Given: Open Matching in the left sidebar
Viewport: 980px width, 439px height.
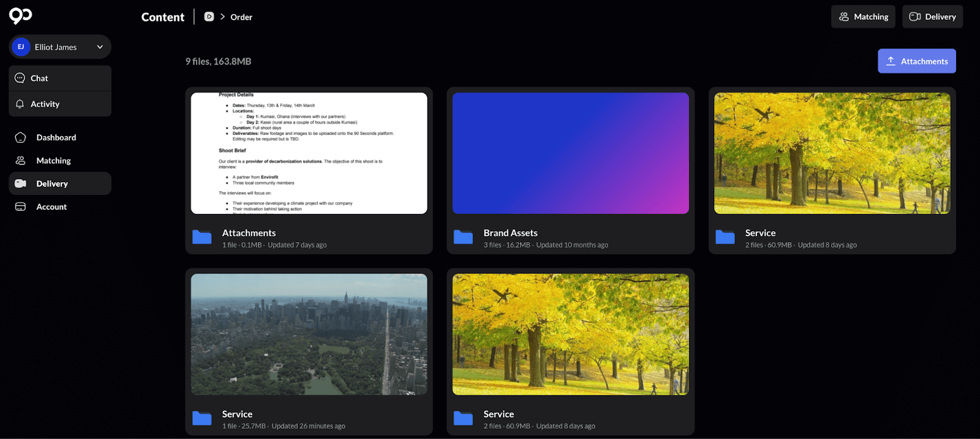Looking at the screenshot, I should point(53,161).
